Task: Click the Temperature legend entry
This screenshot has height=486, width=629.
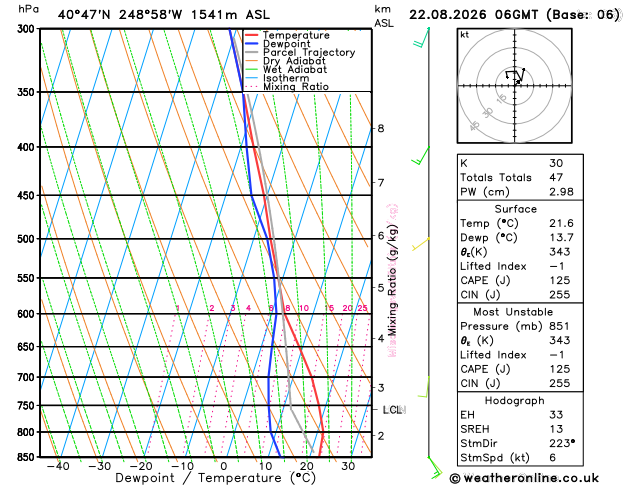Action: (287, 35)
